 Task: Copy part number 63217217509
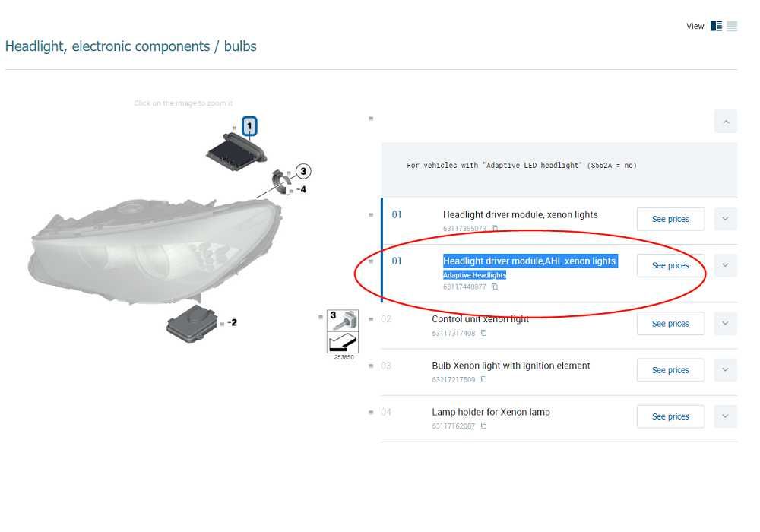click(483, 379)
